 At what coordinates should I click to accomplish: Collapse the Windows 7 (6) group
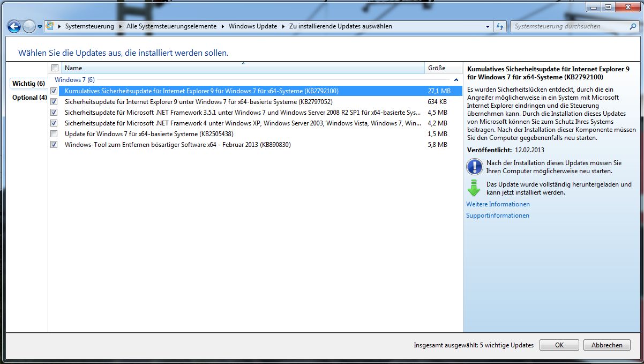pyautogui.click(x=456, y=80)
